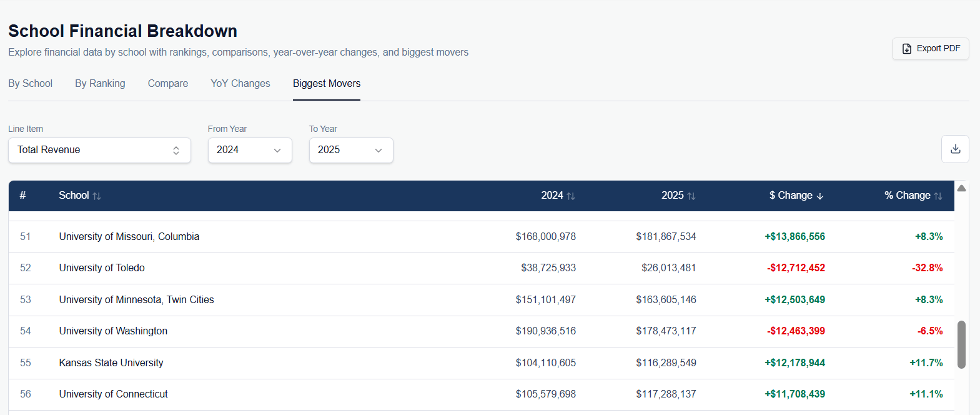Click University of Washington school name
The image size is (980, 415).
click(113, 331)
